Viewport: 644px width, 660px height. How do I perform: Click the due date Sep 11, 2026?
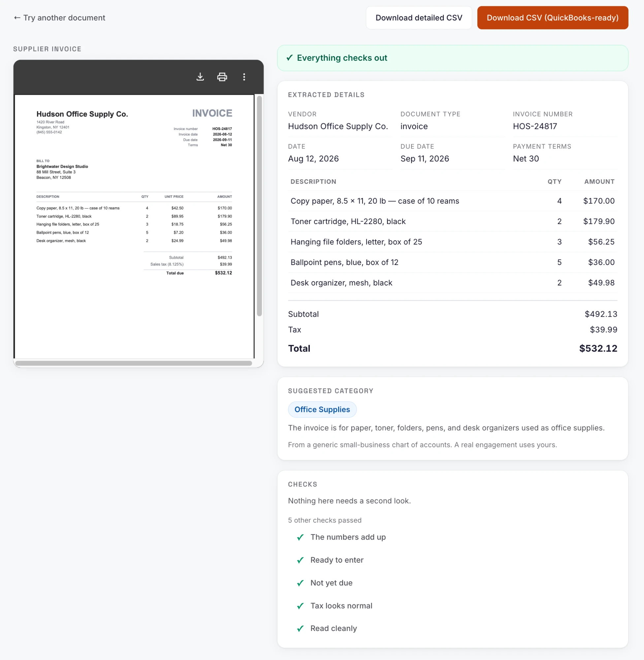point(425,159)
